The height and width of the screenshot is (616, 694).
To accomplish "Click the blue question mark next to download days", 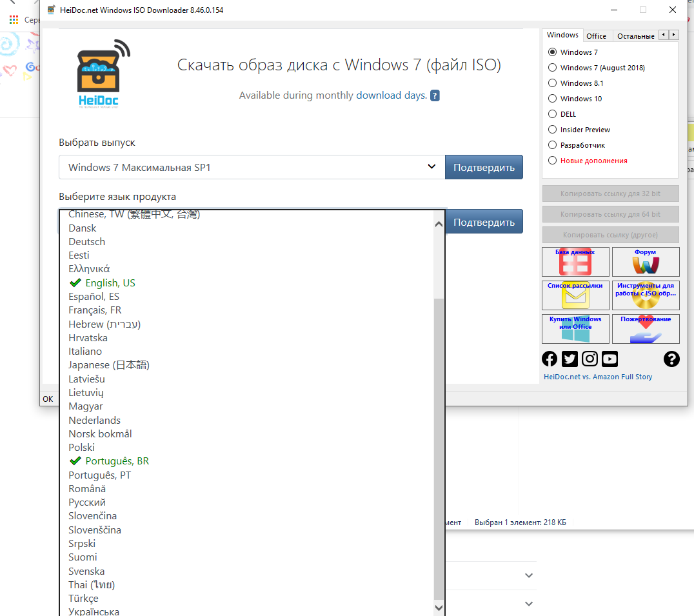I will [435, 95].
